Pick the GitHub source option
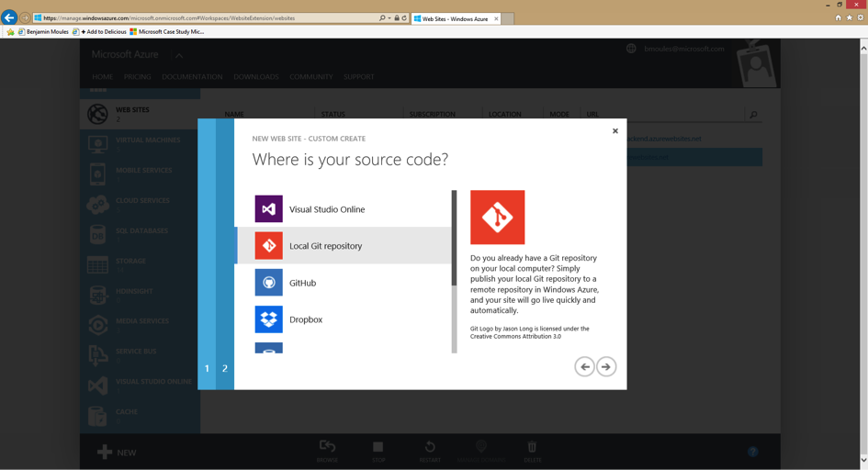 (x=344, y=283)
